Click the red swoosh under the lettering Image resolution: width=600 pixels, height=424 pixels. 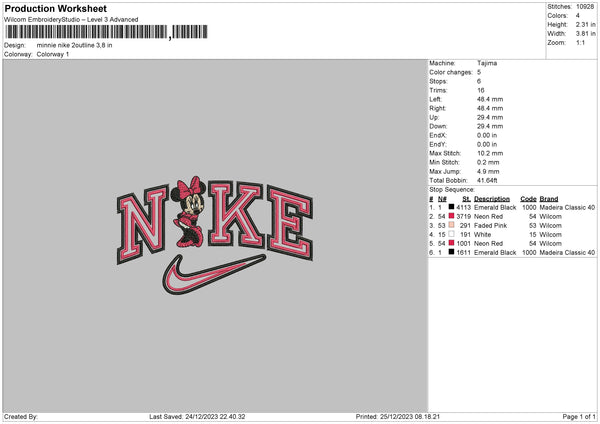click(x=214, y=274)
